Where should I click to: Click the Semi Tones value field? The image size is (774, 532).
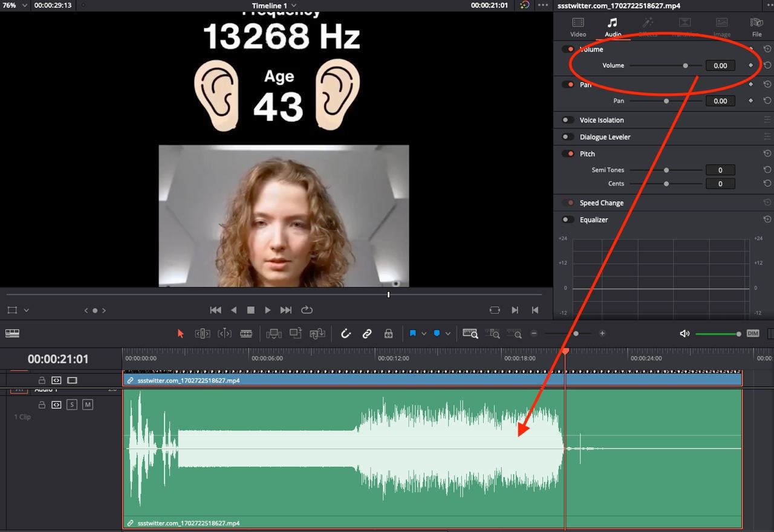[x=720, y=170]
